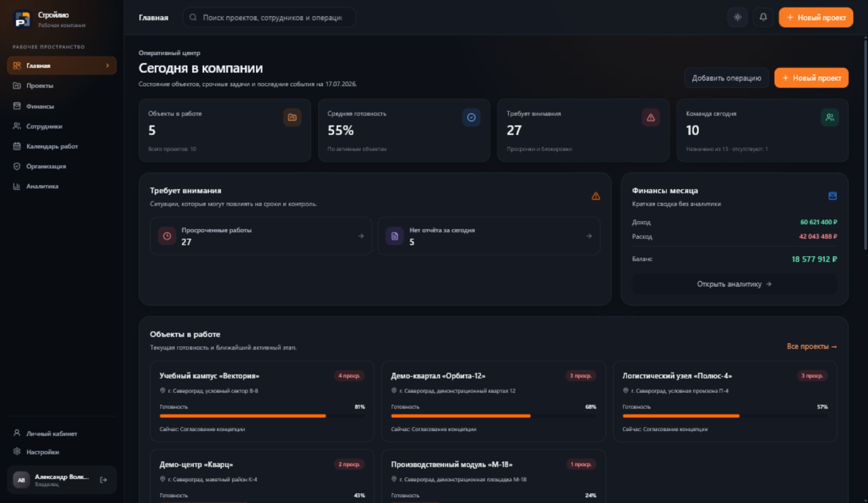Open Финансы in the sidebar
Image resolution: width=868 pixels, height=503 pixels.
pyautogui.click(x=62, y=106)
